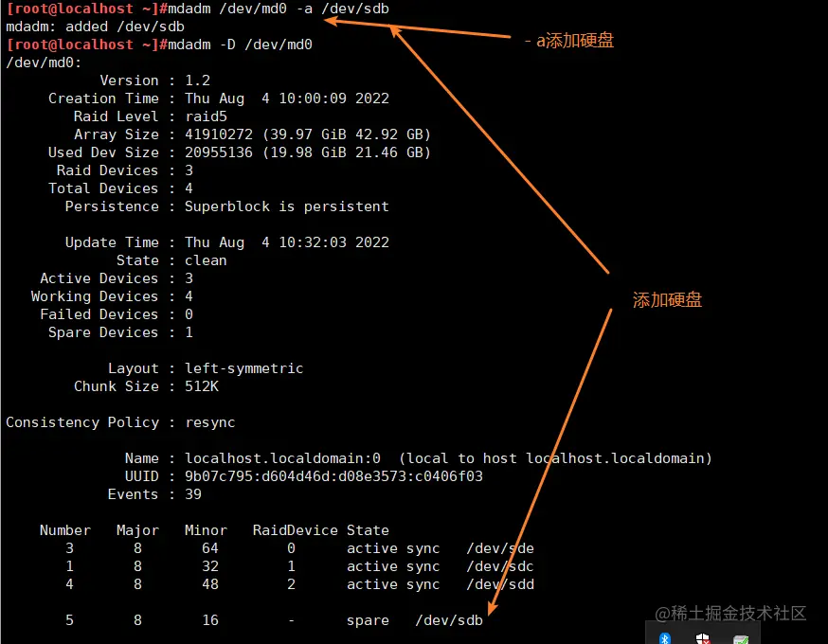This screenshot has width=828, height=644.
Task: Click the 'Total Devices' label
Action: click(x=103, y=188)
